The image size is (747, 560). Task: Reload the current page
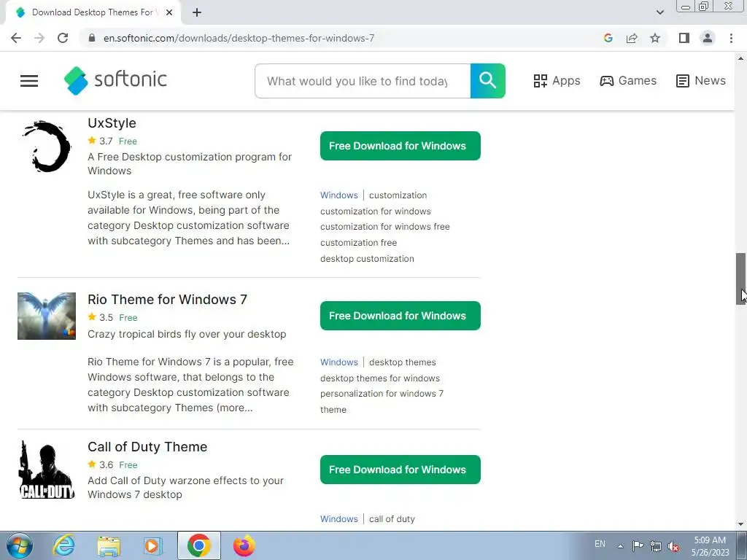pos(63,38)
